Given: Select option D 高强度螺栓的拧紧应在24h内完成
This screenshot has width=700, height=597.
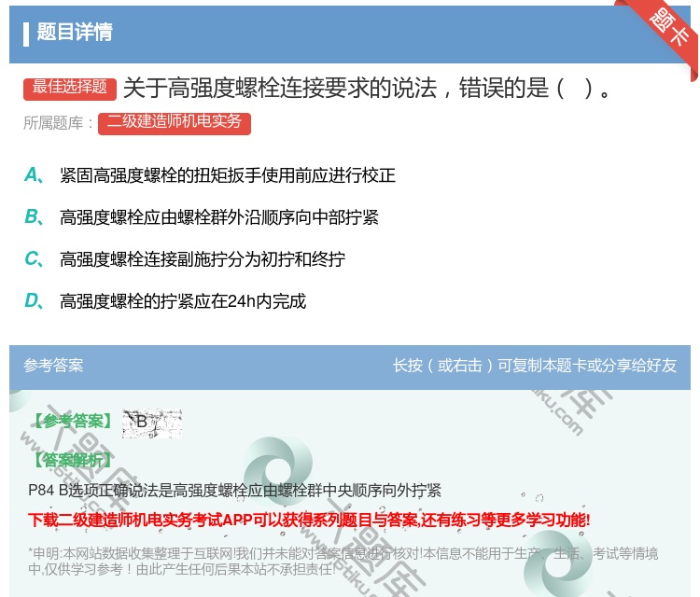Looking at the screenshot, I should click(183, 301).
